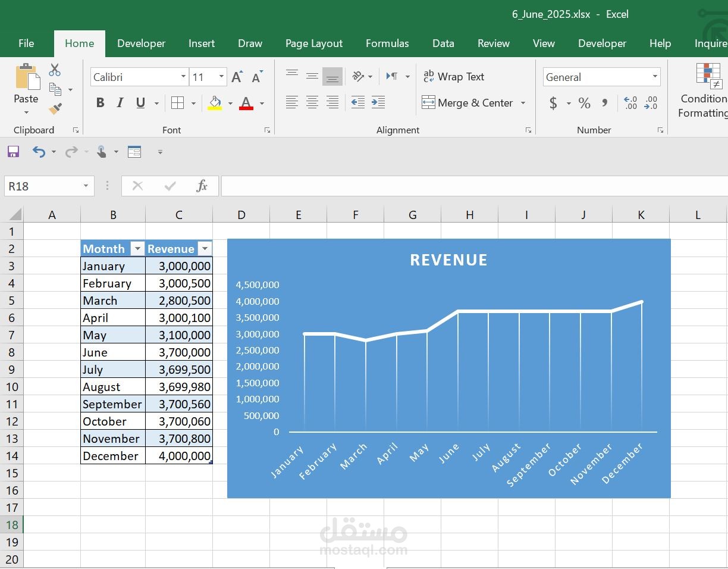Viewport: 728px width, 569px height.
Task: Toggle Wrap Text on the cell
Action: coord(454,77)
